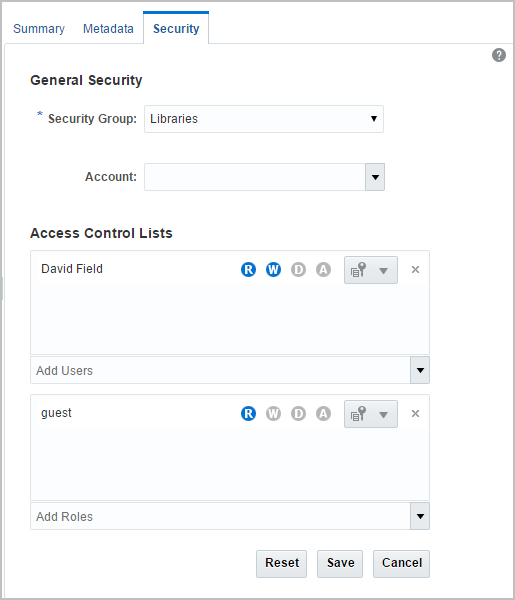Open permissions key menu for David Field
The width and height of the screenshot is (515, 600).
click(x=371, y=270)
